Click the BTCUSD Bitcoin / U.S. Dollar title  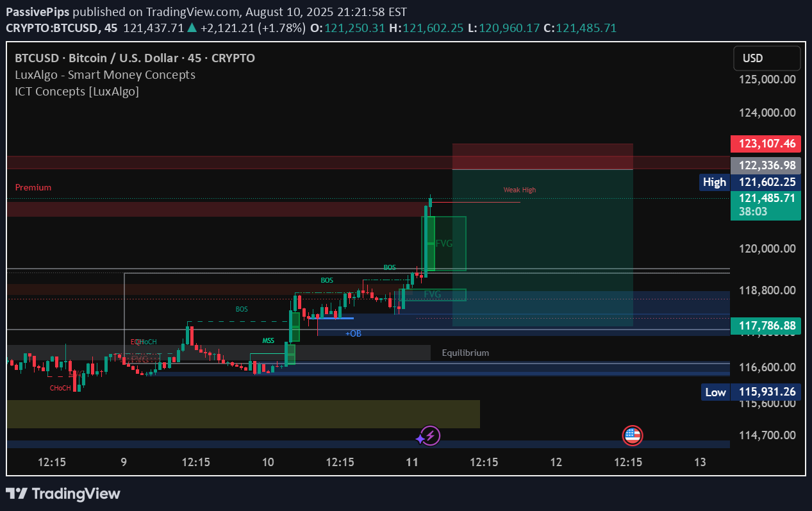[x=135, y=58]
